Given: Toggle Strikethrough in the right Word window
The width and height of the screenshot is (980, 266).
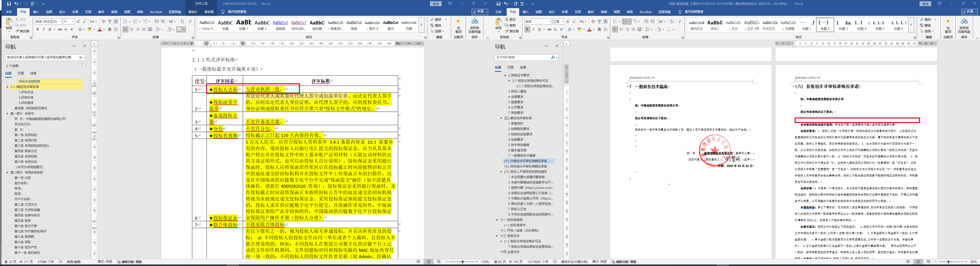Looking at the screenshot, I should coord(550,29).
